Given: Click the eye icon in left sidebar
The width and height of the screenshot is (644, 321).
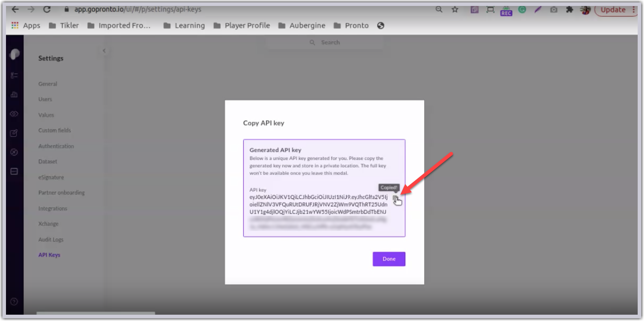Looking at the screenshot, I should pos(14,114).
